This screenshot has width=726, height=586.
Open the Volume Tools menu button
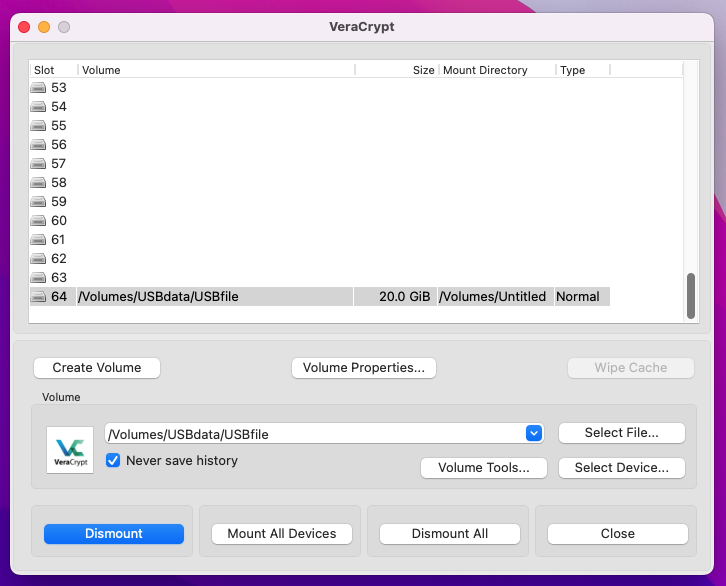tap(484, 468)
